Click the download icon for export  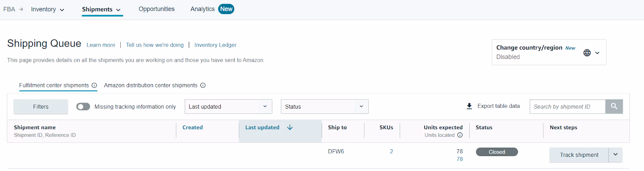[469, 106]
